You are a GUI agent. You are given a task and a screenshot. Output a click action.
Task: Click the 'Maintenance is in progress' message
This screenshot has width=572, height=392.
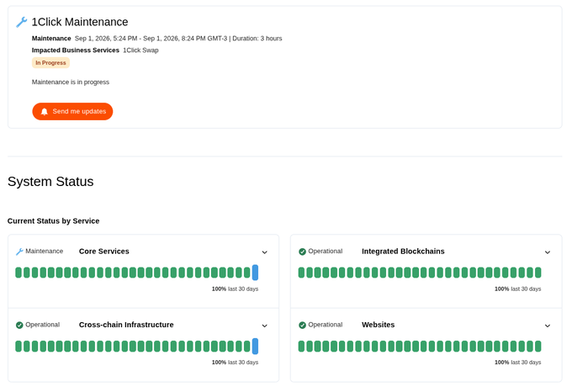coord(71,82)
